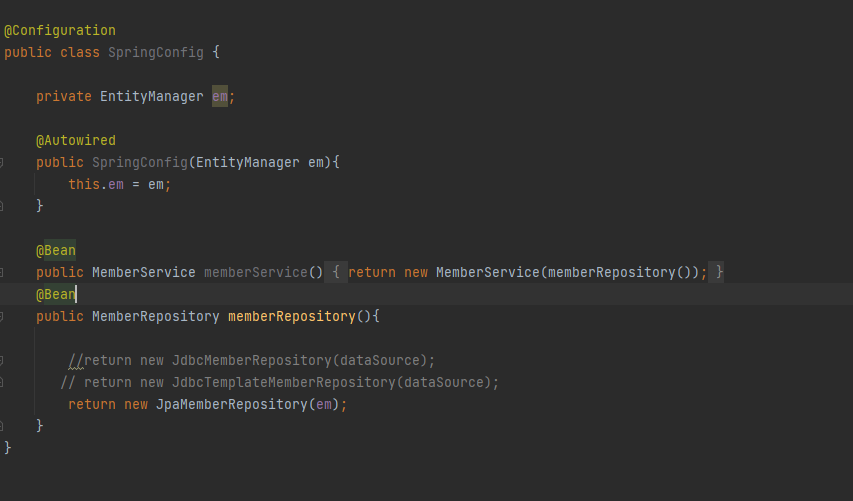The image size is (853, 501).
Task: Click the EntityManager constructor parameter type
Action: (x=248, y=163)
